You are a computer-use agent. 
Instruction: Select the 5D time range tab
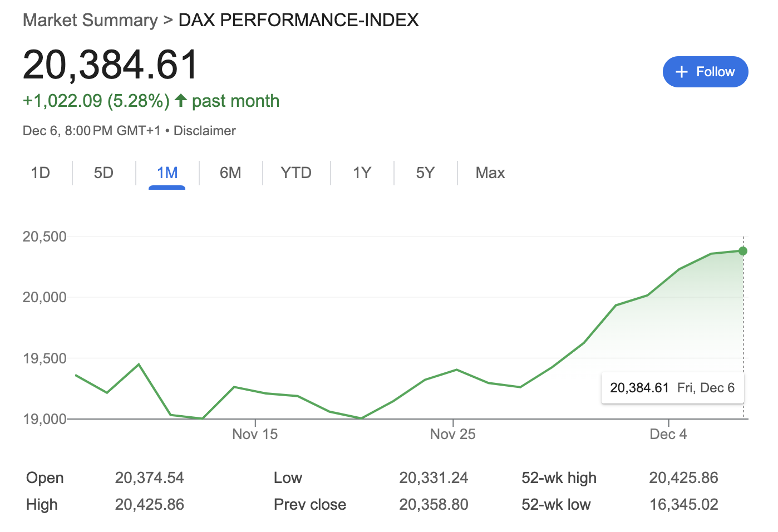click(x=104, y=173)
